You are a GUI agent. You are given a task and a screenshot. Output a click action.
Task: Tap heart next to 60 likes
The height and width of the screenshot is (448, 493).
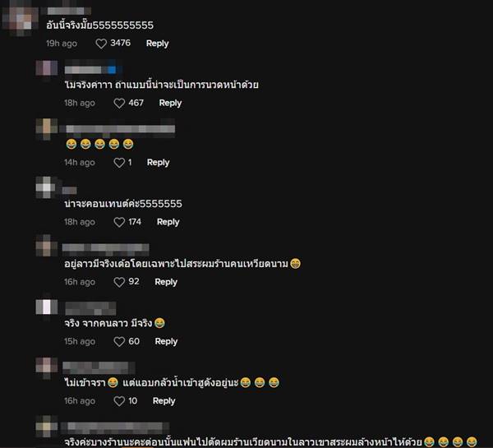[x=119, y=341]
